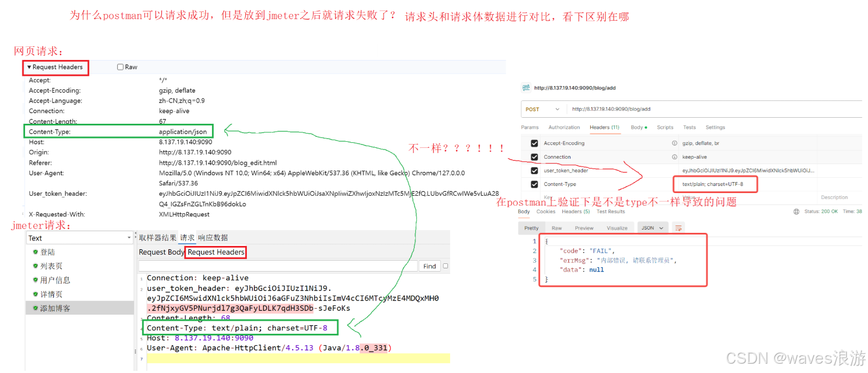
Task: Open the Body request tab in Postman
Action: coord(639,127)
